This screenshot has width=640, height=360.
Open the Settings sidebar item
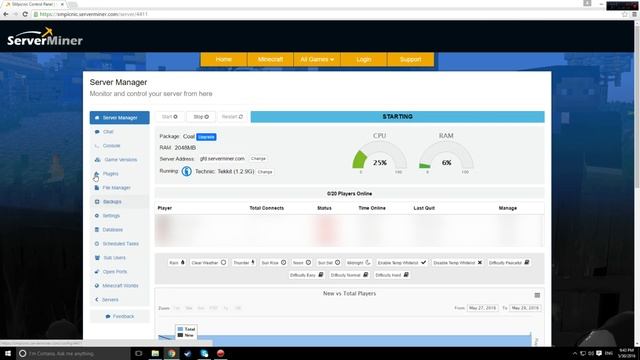(x=119, y=216)
